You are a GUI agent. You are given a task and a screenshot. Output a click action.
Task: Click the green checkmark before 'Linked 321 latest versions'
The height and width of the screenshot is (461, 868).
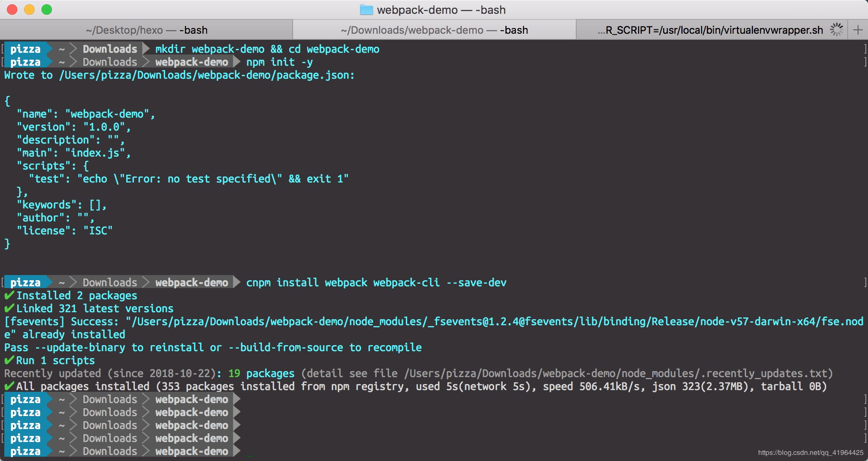pos(9,308)
